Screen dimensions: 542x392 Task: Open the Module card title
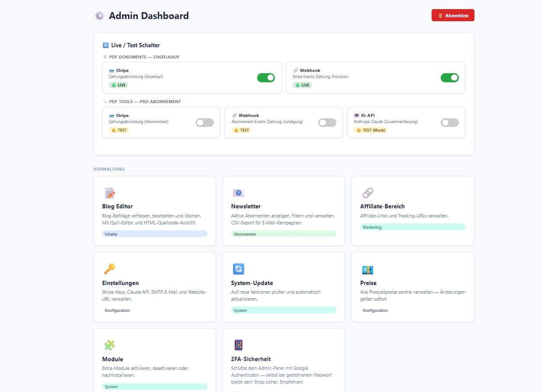pos(113,359)
